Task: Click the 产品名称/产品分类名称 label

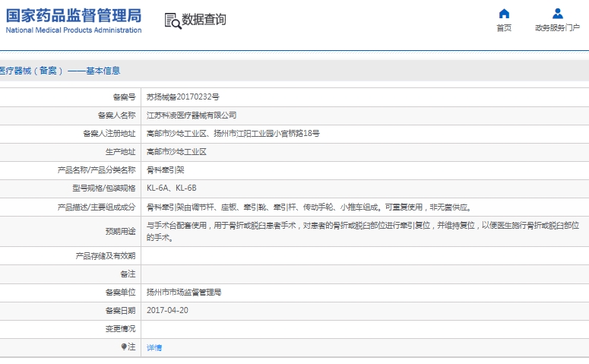Action: 97,170
